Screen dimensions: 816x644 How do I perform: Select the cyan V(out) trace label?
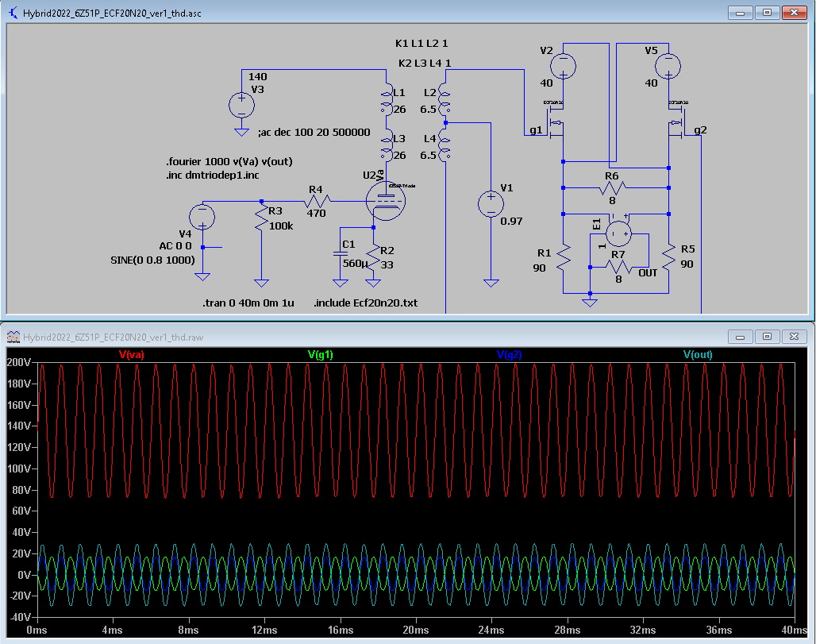pyautogui.click(x=697, y=355)
